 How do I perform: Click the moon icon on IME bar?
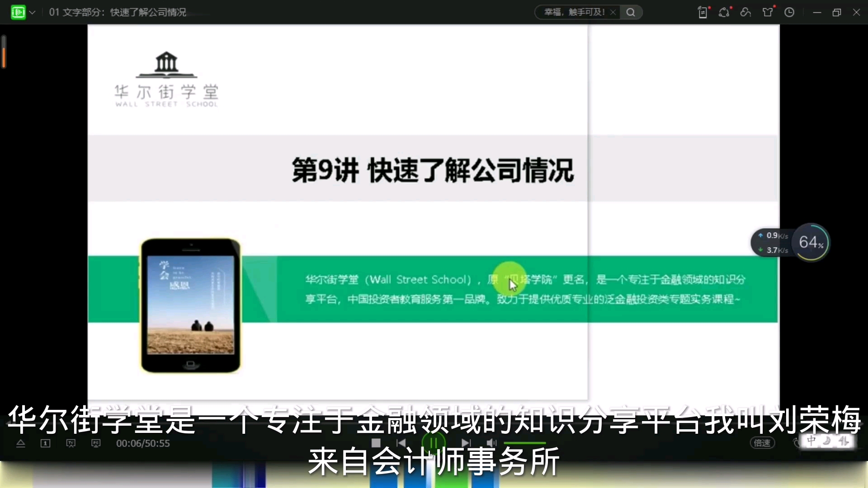(827, 441)
